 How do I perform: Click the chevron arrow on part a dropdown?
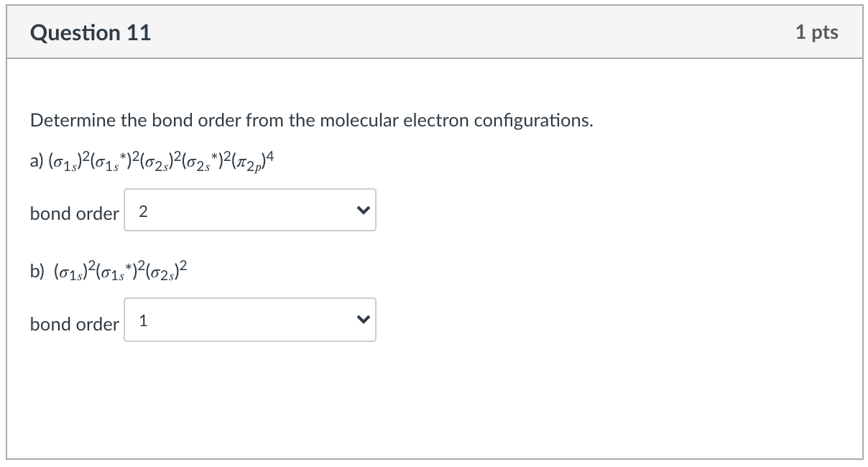363,211
